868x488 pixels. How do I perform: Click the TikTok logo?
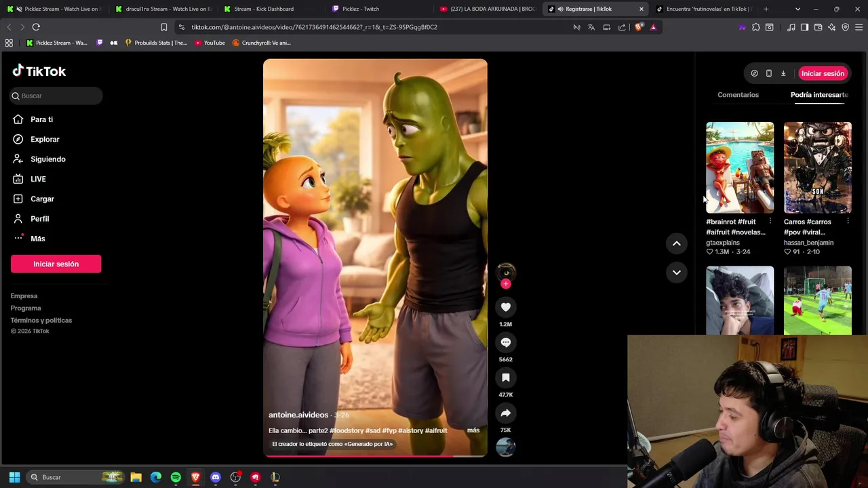[x=39, y=71]
